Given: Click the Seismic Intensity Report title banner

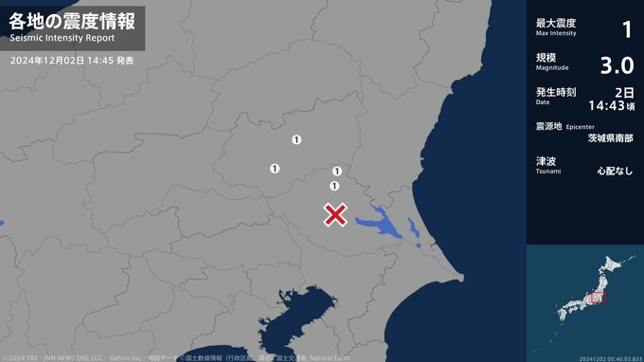Looking at the screenshot, I should tap(72, 27).
